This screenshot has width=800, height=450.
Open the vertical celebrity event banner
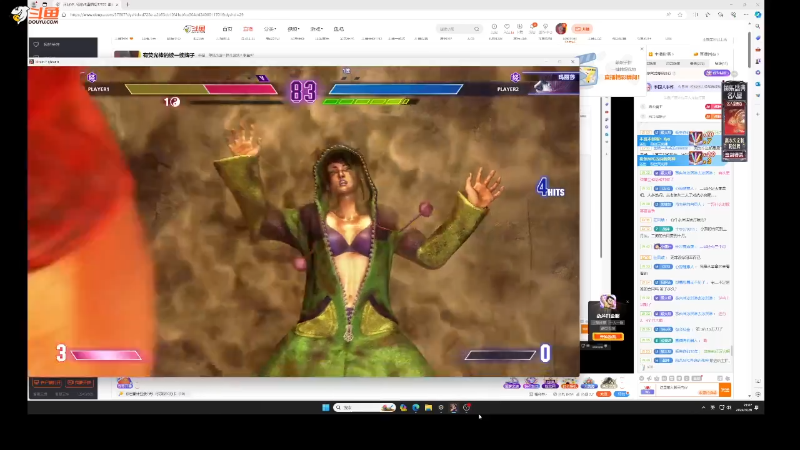[x=734, y=121]
